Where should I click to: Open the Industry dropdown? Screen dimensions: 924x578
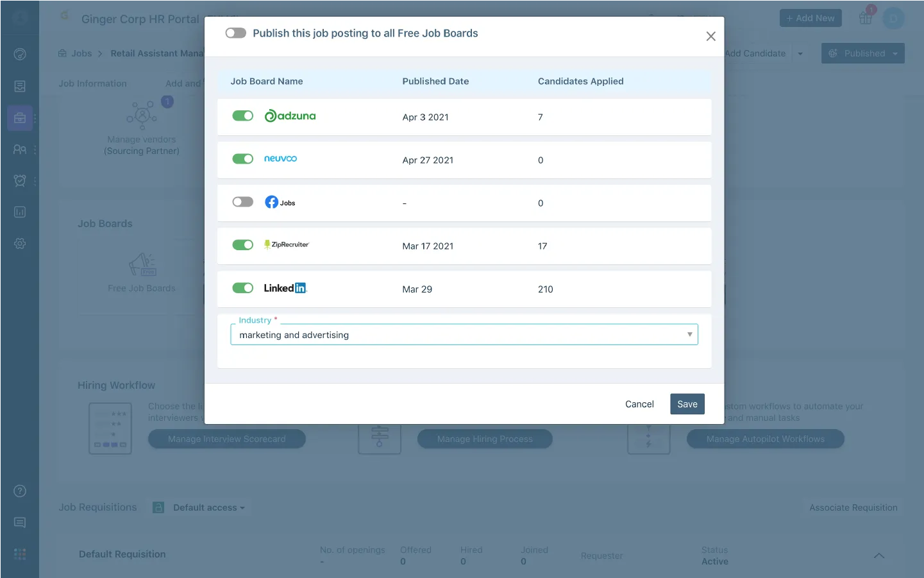pyautogui.click(x=464, y=334)
